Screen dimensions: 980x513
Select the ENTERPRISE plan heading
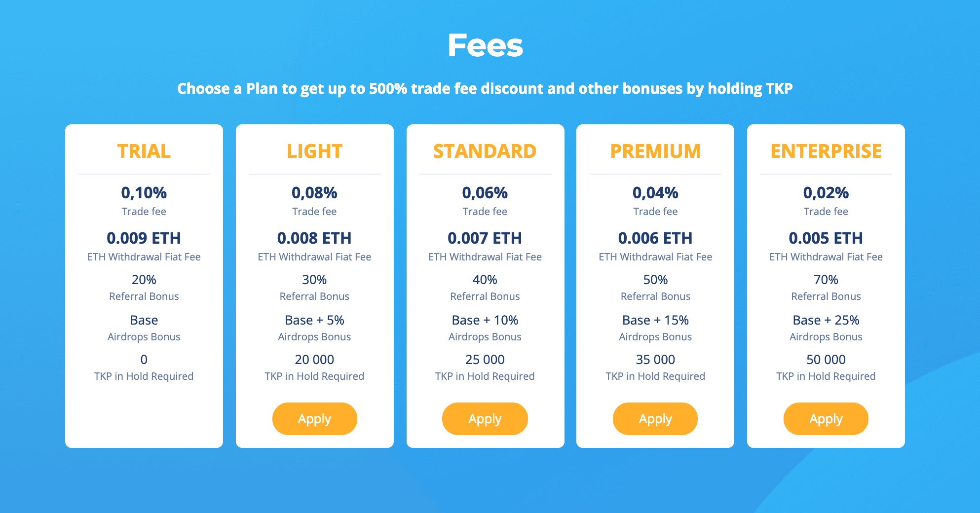pyautogui.click(x=826, y=151)
